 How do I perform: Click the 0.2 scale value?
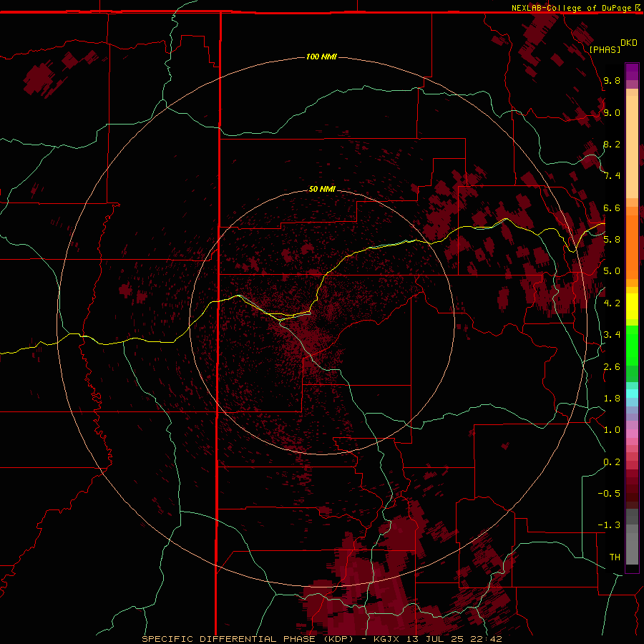[612, 462]
